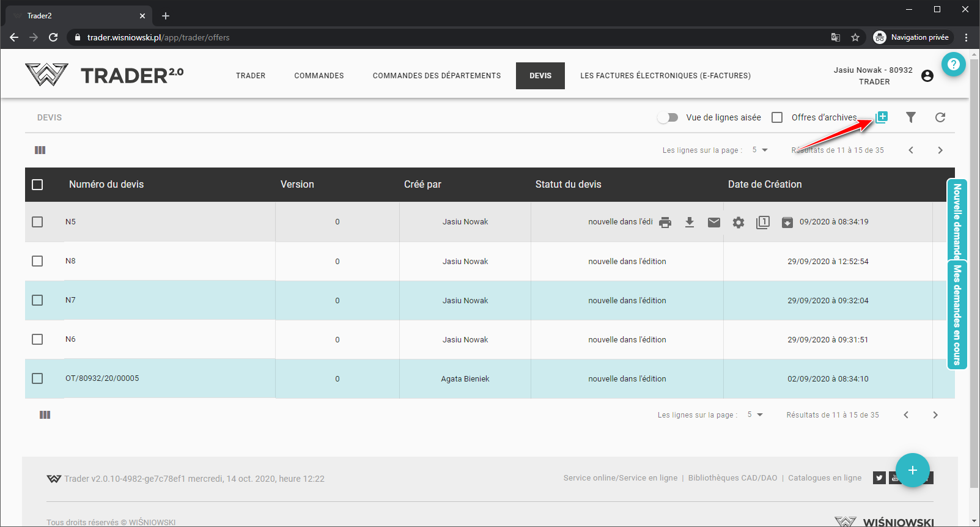This screenshot has height=527, width=980.
Task: Open the help question mark button
Action: pos(953,64)
